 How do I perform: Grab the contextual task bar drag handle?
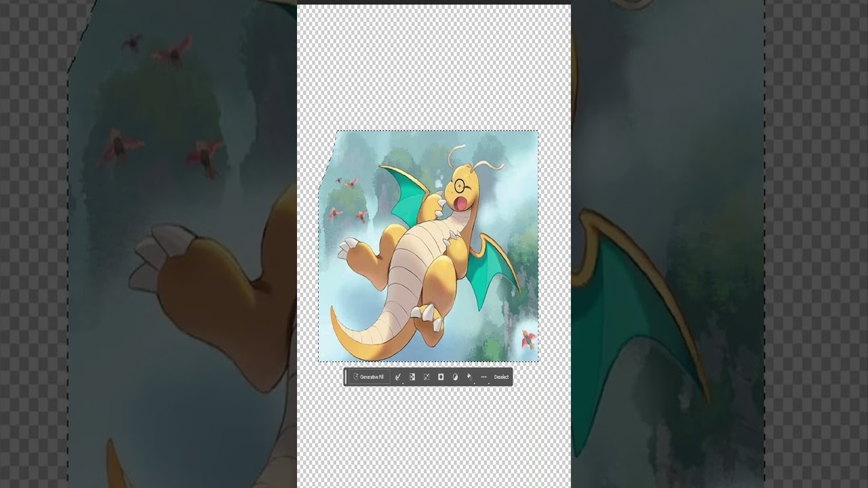click(346, 377)
